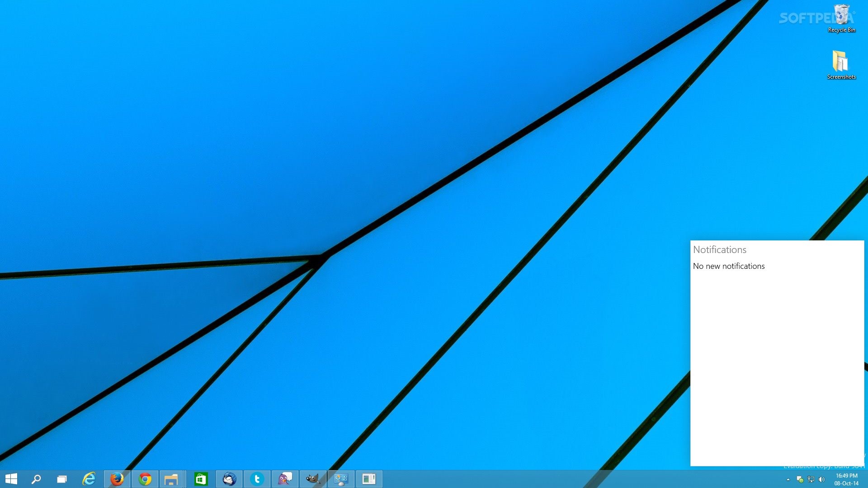
Task: Click the 'No new notifications' text
Action: click(x=729, y=266)
